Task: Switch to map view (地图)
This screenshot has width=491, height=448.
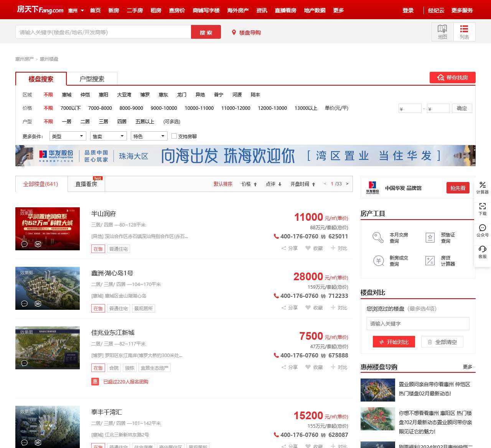Action: [x=442, y=31]
